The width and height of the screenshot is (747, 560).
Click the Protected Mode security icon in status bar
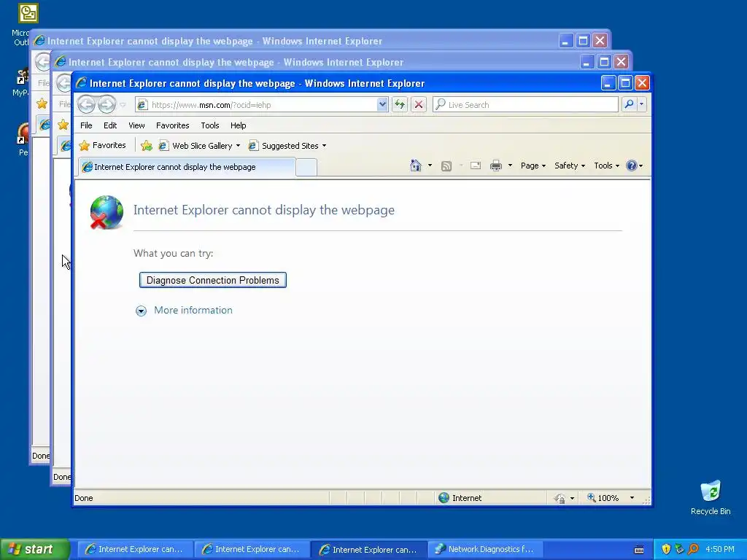[560, 498]
